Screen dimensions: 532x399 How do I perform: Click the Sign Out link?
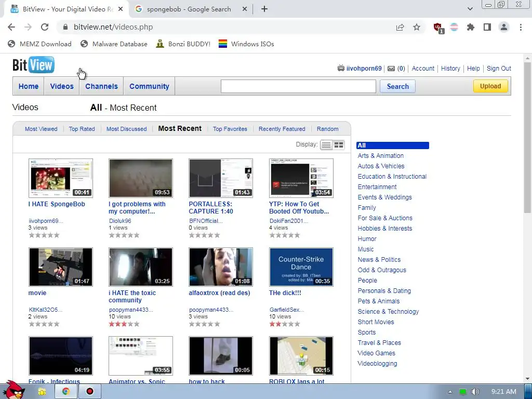coord(499,69)
